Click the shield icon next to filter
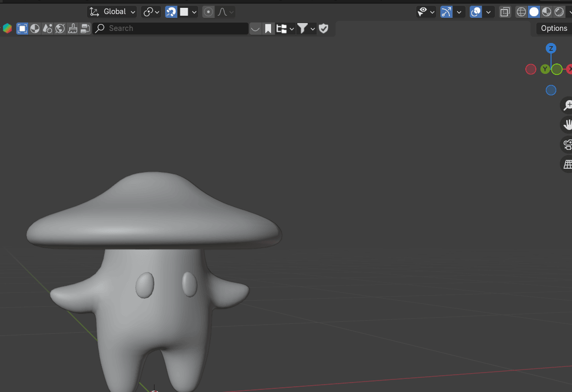The image size is (572, 392). pyautogui.click(x=323, y=28)
